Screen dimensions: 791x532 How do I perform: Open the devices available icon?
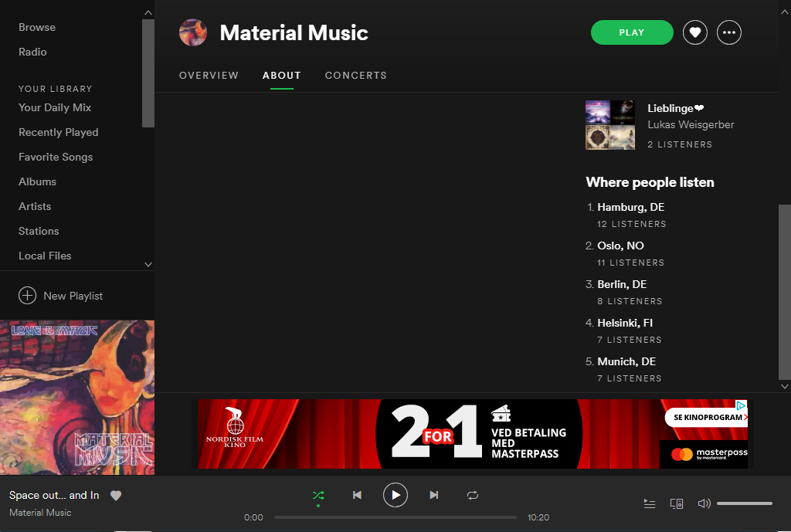click(677, 503)
